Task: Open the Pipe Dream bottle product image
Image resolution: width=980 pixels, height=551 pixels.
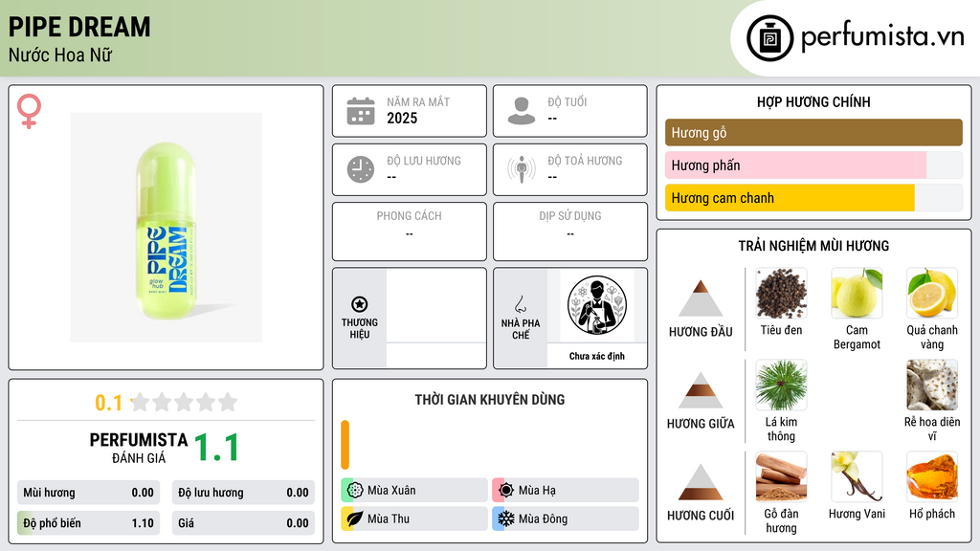Action: (166, 228)
